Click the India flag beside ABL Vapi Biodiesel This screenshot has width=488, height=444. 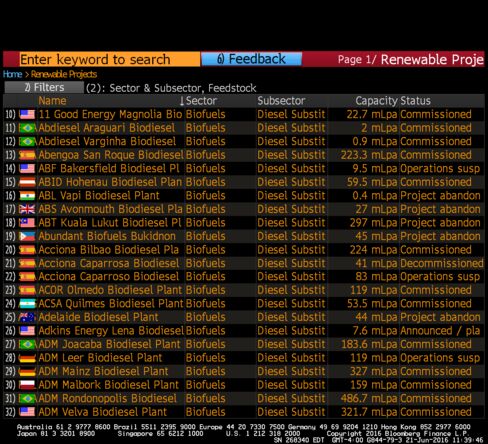[x=27, y=196]
